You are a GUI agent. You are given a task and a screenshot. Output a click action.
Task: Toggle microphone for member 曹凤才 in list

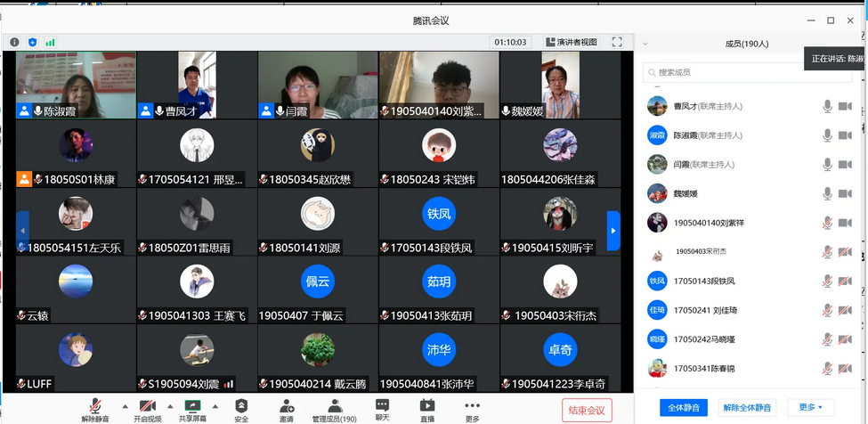point(827,106)
